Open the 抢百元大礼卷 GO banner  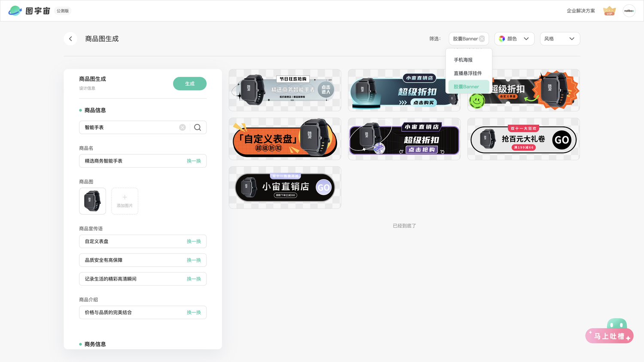point(523,139)
